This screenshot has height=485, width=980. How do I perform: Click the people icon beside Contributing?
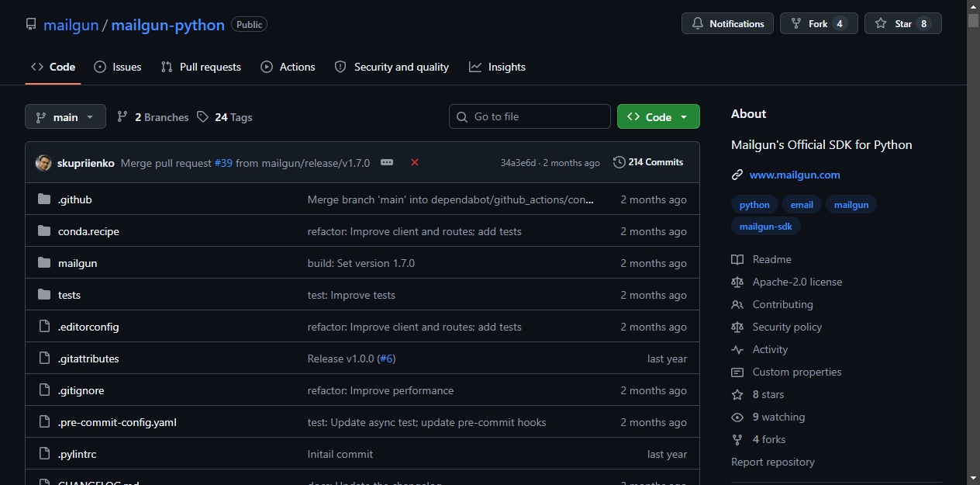(737, 304)
